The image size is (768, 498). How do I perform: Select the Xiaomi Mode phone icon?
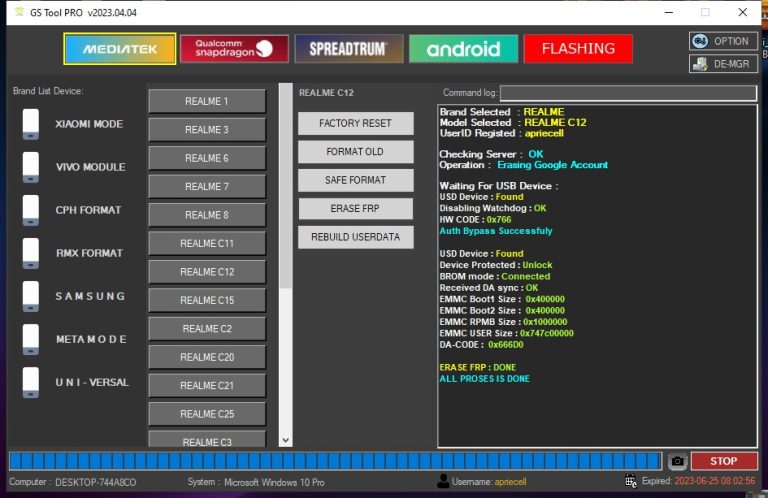(x=30, y=124)
